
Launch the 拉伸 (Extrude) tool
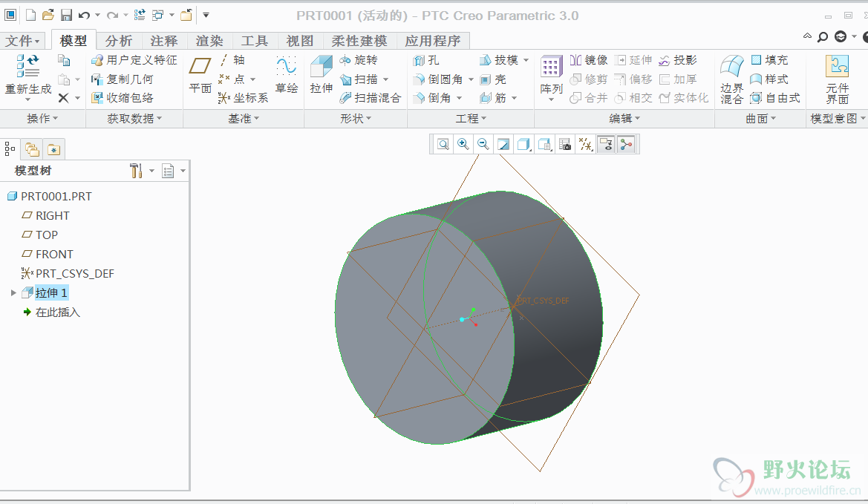[321, 75]
